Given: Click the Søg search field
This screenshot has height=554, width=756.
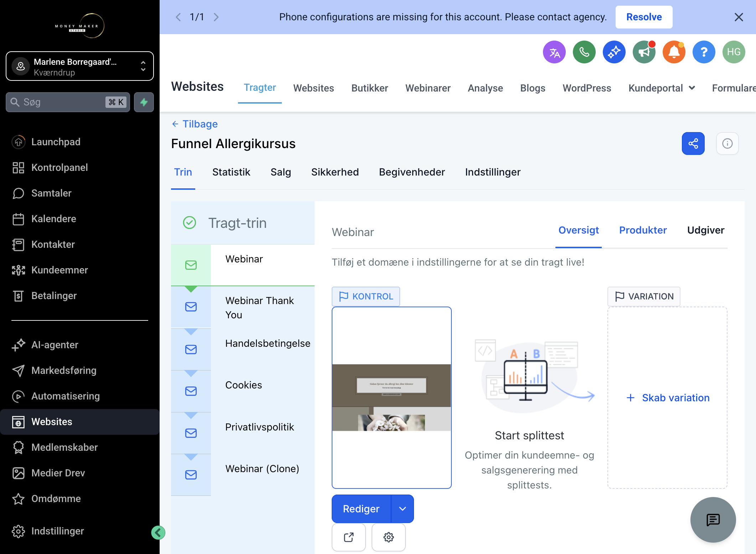Looking at the screenshot, I should (x=68, y=102).
